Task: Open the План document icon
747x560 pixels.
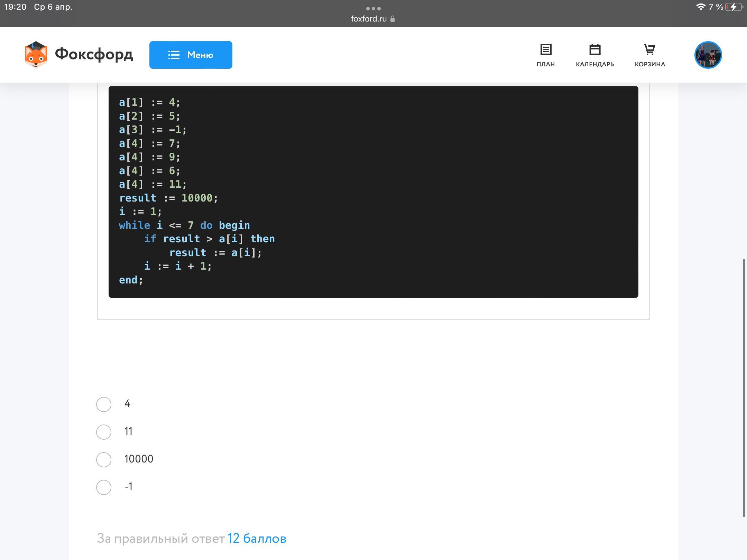Action: 546,50
